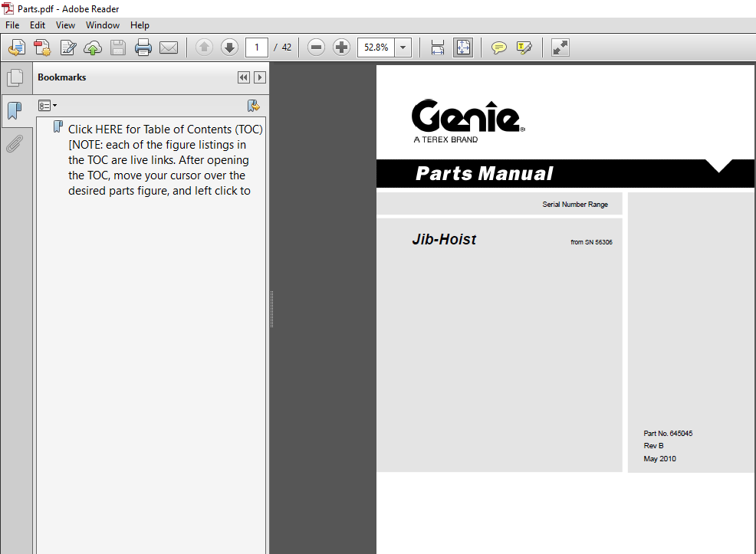Go to next page arrow
The height and width of the screenshot is (554, 756).
229,48
